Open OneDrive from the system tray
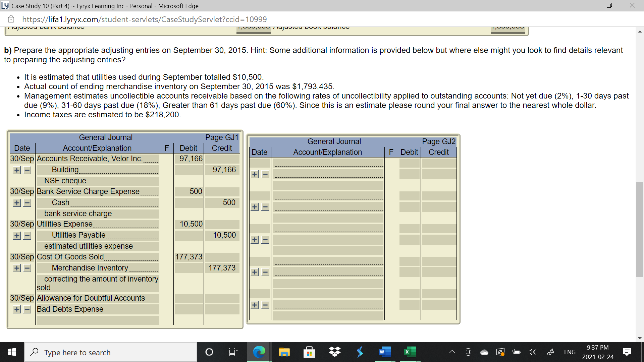This screenshot has height=362, width=644. 484,352
